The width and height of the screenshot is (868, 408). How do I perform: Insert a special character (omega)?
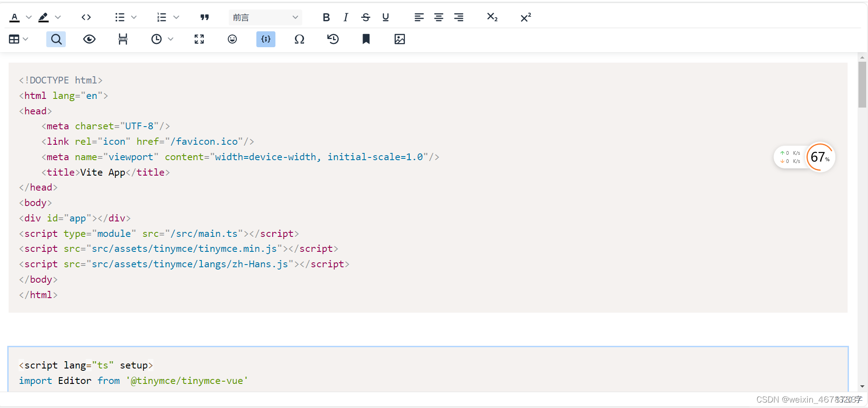[299, 39]
